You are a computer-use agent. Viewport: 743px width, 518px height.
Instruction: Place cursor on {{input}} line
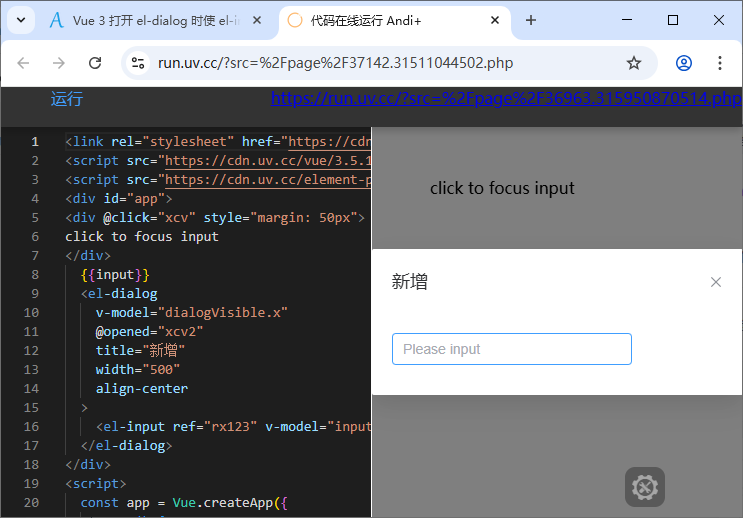[115, 274]
